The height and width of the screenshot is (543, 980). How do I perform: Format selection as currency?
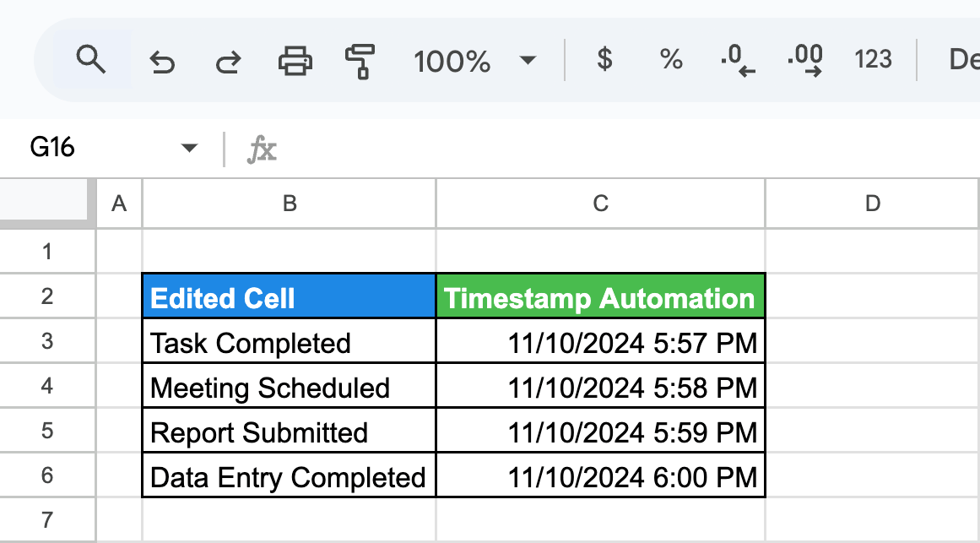pos(604,59)
